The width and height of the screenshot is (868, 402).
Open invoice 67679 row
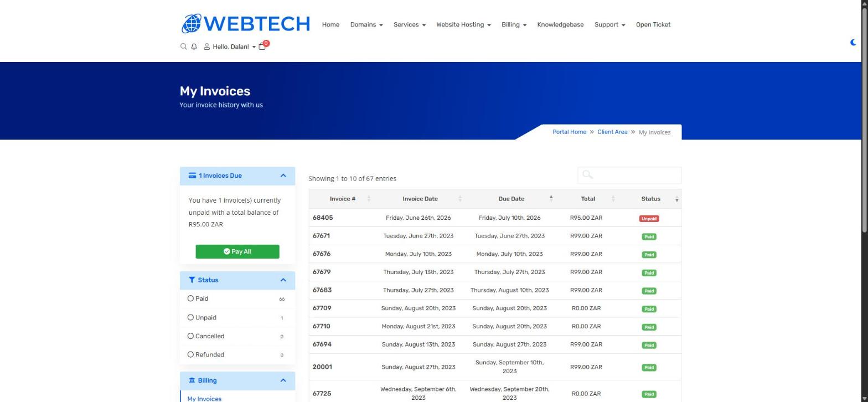(495, 272)
